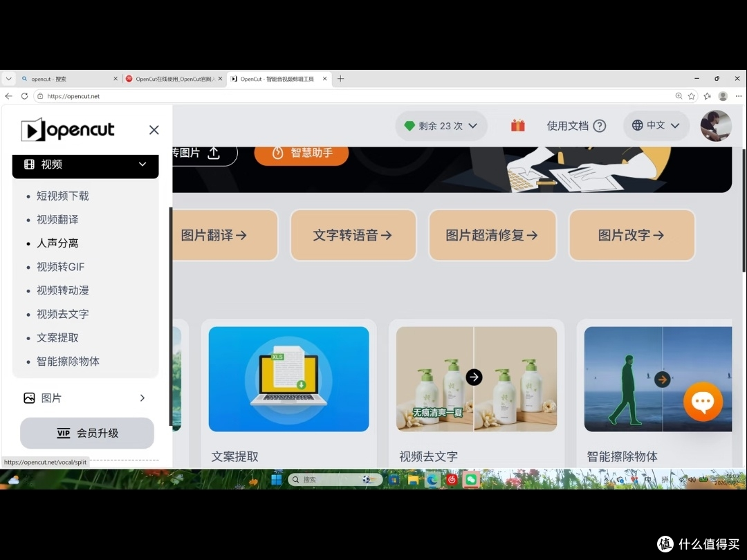Open a new browser tab
This screenshot has height=560, width=747.
tap(340, 79)
